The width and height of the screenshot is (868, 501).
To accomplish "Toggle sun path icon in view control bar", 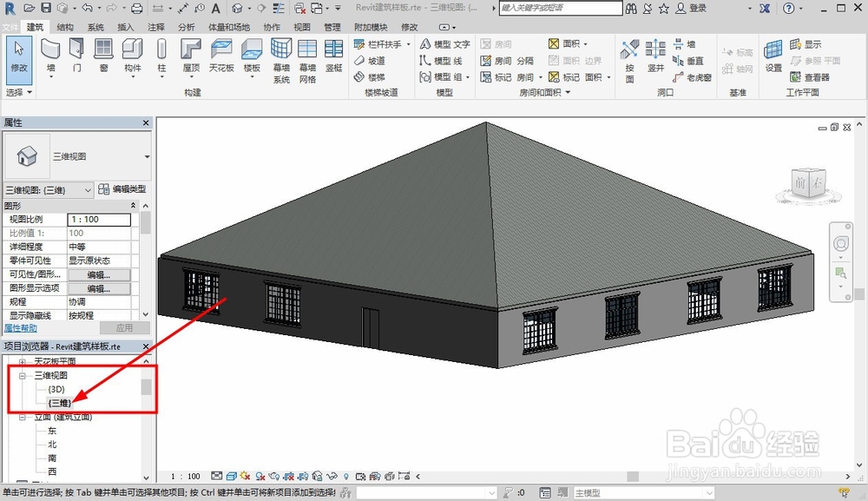I will [246, 476].
